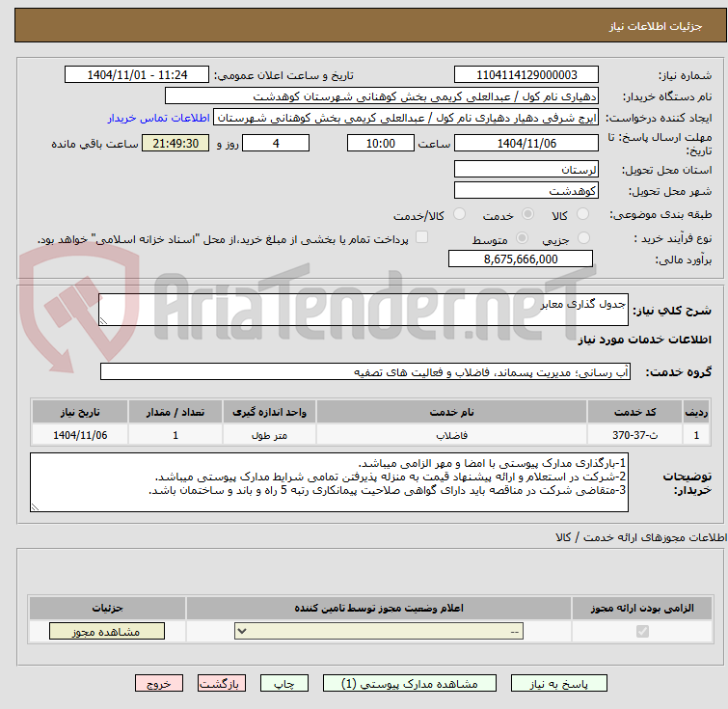Click اعلام وضعیت مجوز توسط تامین کننده header
Viewport: 728px width, 709px height.
tap(379, 608)
